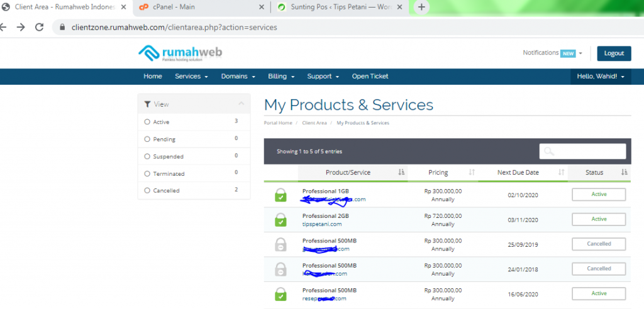Close the cPanel - Main browser tab
Screen dimensions: 644x309
tap(262, 7)
